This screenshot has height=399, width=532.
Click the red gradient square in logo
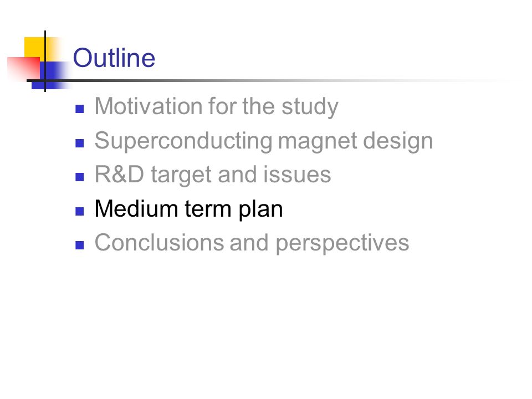23,69
